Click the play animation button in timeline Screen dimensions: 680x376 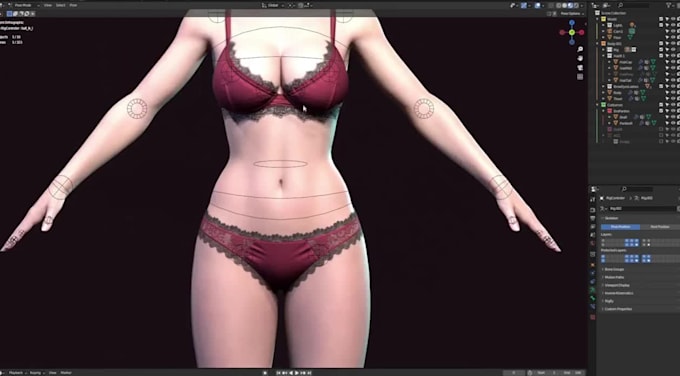tap(297, 373)
